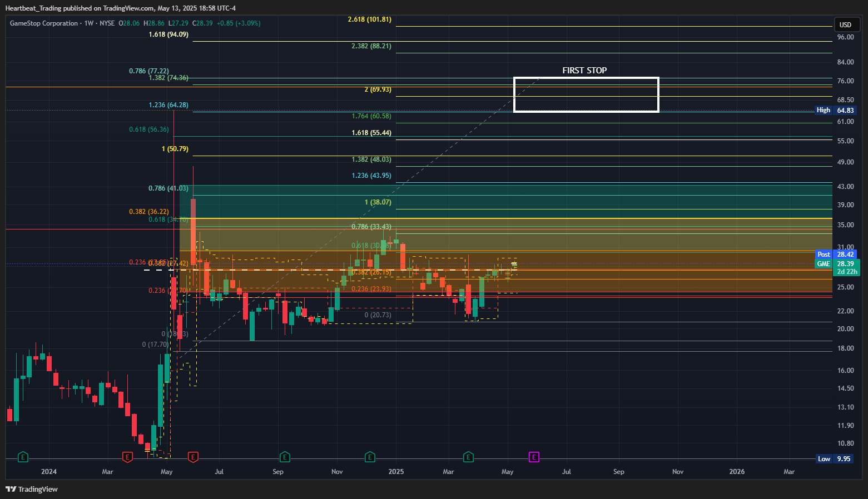This screenshot has width=868, height=499.
Task: Select the 1 (50.79) Fibonacci label
Action: click(175, 149)
